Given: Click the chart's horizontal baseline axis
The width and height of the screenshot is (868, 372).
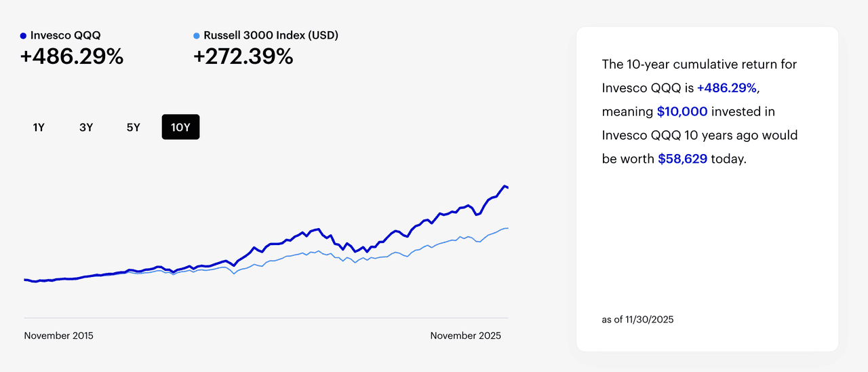Looking at the screenshot, I should click(x=266, y=318).
